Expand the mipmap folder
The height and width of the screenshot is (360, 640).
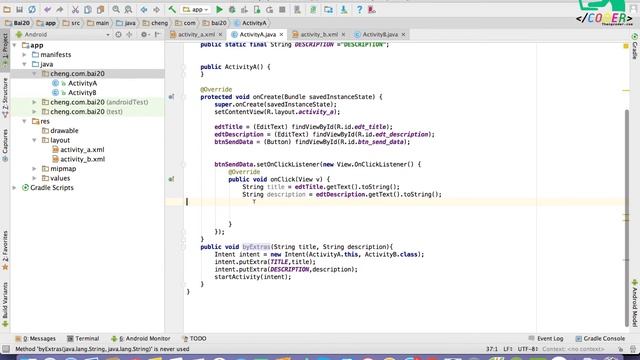35,169
